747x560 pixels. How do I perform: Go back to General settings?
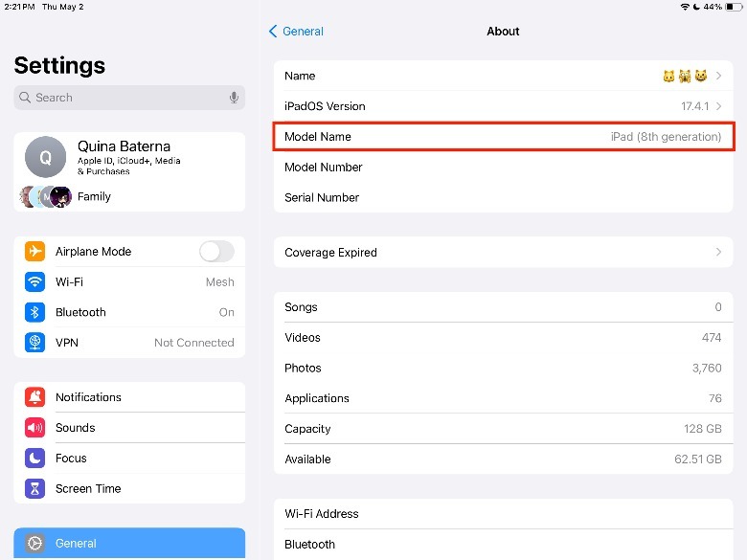296,32
